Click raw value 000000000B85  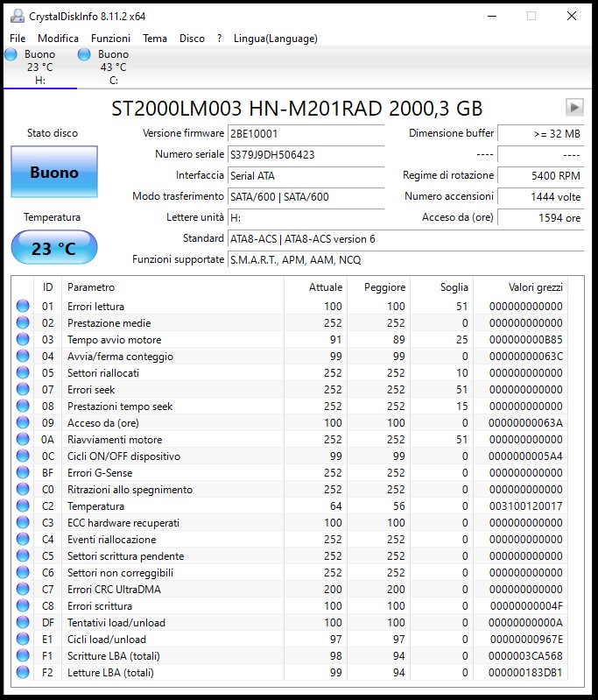(x=525, y=339)
